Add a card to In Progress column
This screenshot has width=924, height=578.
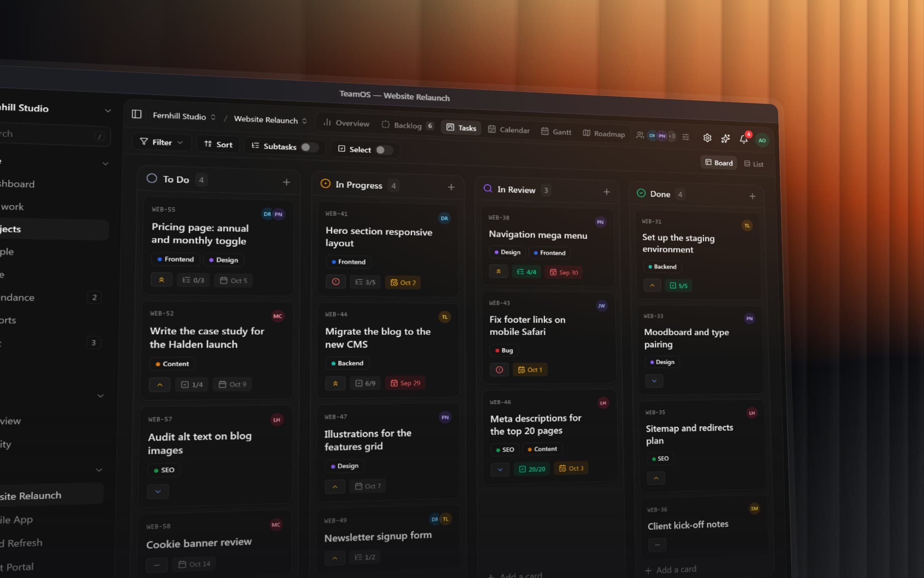coord(451,187)
